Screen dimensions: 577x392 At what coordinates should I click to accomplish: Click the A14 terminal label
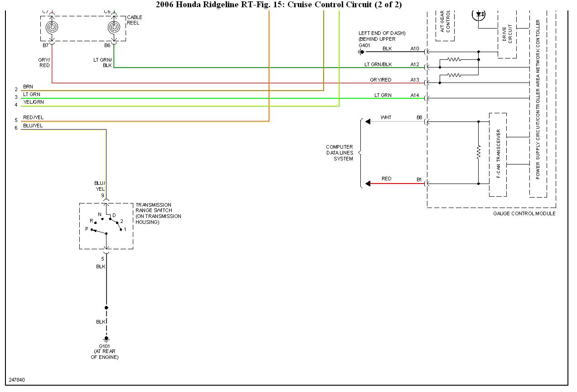pyautogui.click(x=415, y=95)
